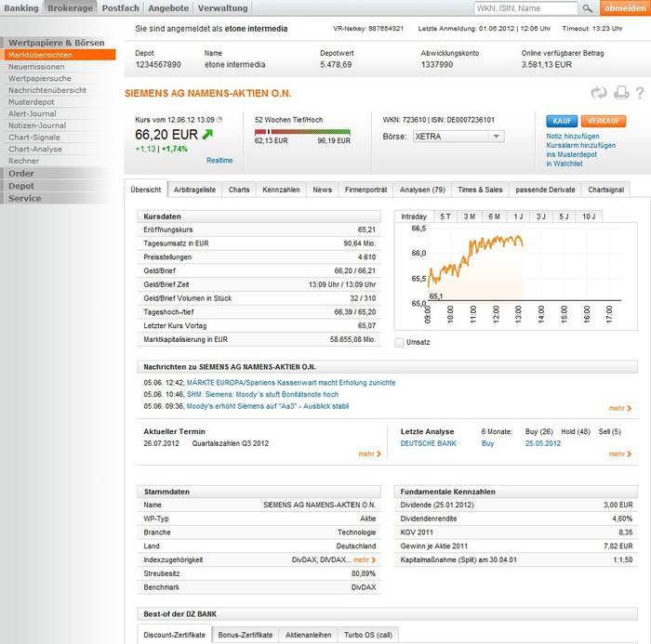Switch to the Firmenporträt tab

(x=365, y=190)
